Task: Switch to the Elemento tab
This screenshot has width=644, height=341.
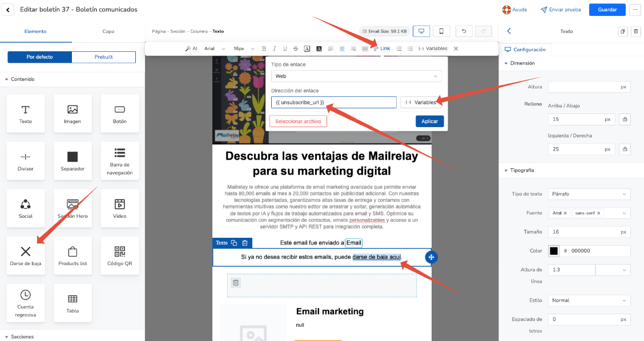Action: (x=35, y=31)
